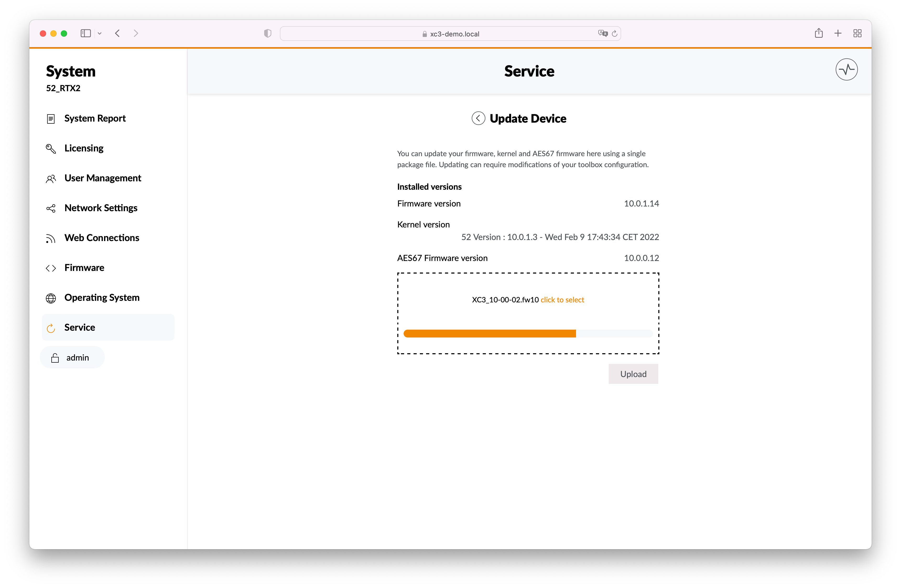Image resolution: width=901 pixels, height=588 pixels.
Task: Open the Web Connections menu item
Action: [x=108, y=238]
